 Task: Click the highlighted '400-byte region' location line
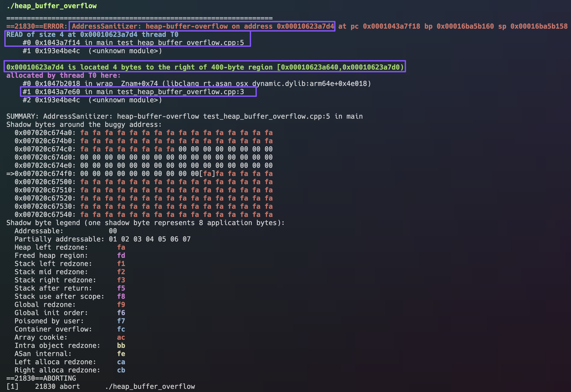205,67
